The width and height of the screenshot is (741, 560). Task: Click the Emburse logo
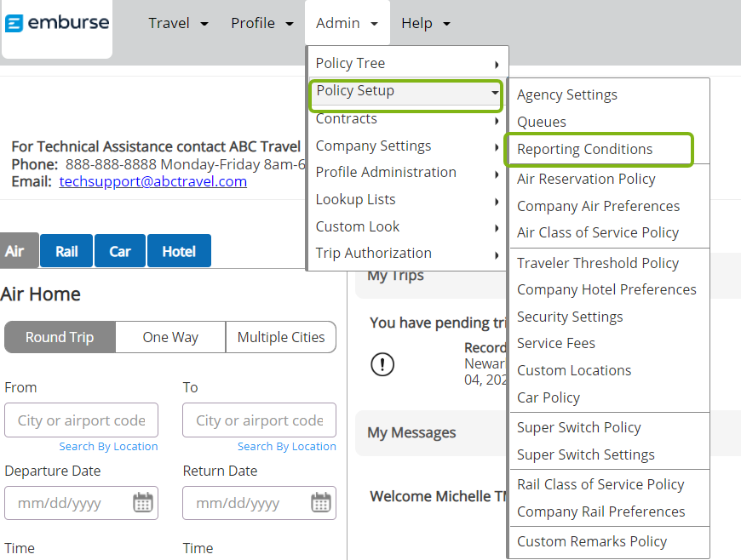point(57,23)
